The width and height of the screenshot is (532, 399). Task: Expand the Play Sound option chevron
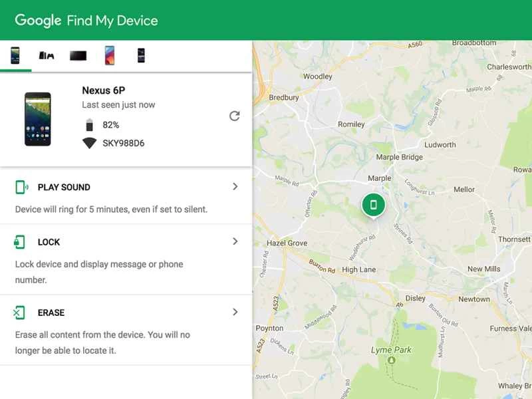tap(235, 187)
